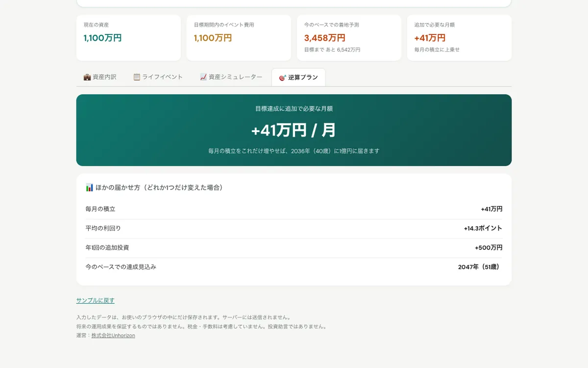Image resolution: width=588 pixels, height=368 pixels.
Task: Click the 現在の資産 value 1,100万円
Action: 102,38
